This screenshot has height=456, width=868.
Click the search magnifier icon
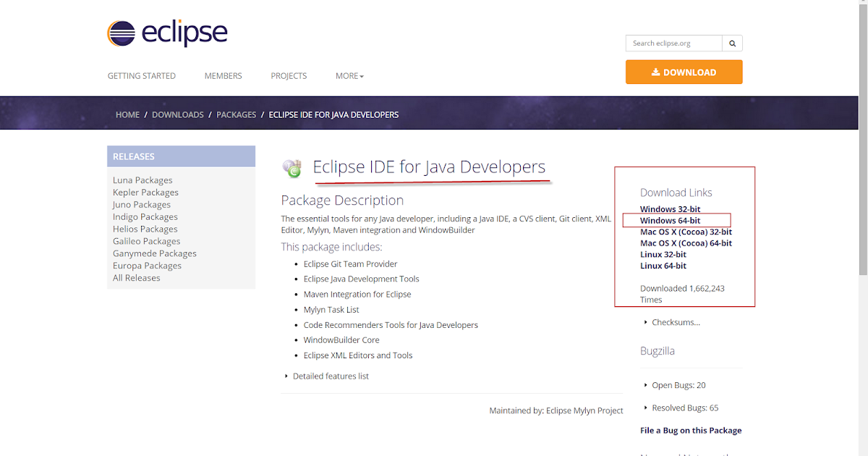732,43
